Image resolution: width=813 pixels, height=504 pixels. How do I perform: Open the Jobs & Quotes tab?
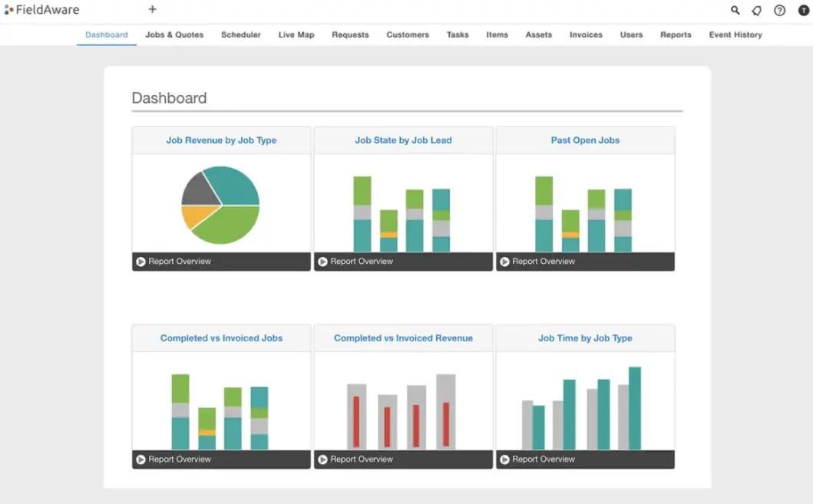174,35
